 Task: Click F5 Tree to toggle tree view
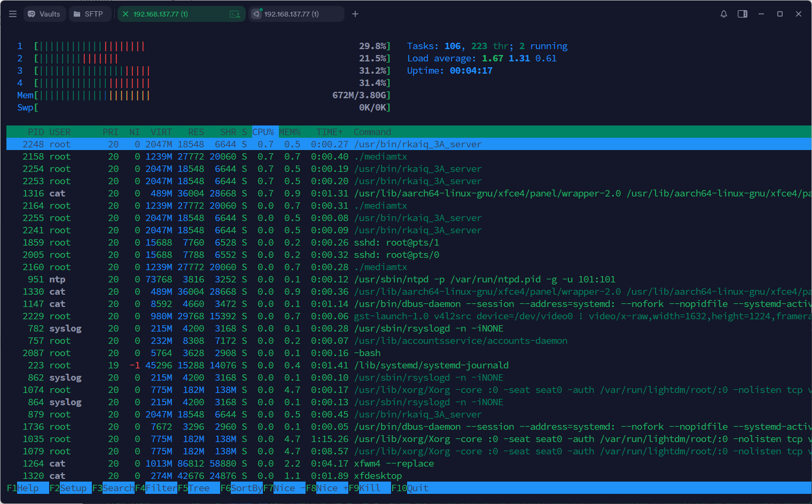(198, 488)
